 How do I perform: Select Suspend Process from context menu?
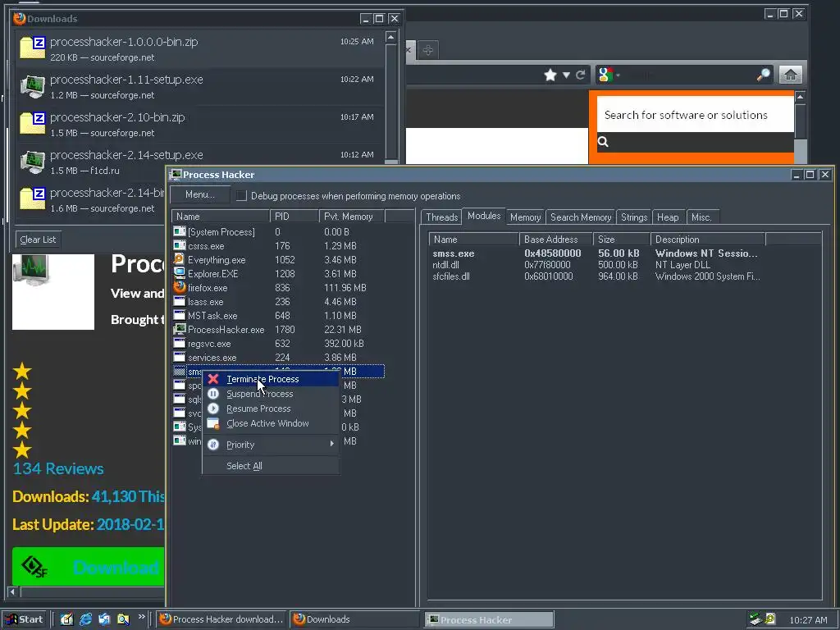[x=271, y=394]
